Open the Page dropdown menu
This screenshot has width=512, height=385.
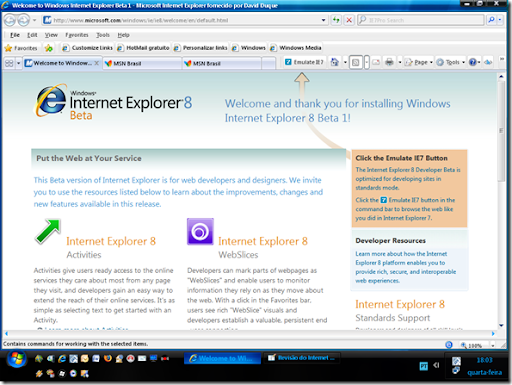[418, 62]
